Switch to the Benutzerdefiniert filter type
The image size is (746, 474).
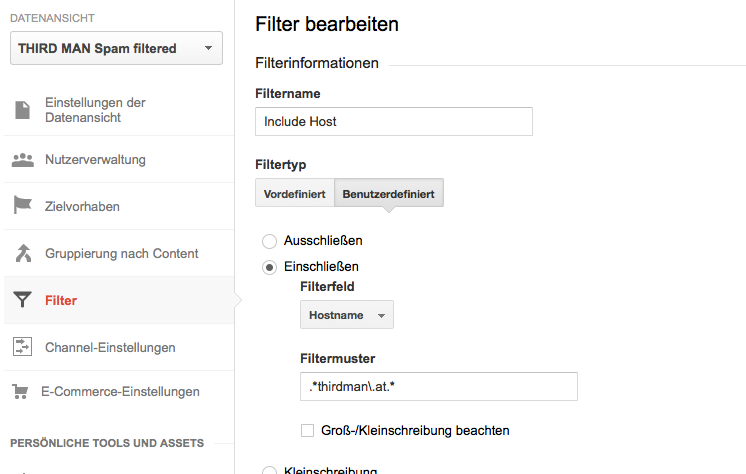point(389,194)
